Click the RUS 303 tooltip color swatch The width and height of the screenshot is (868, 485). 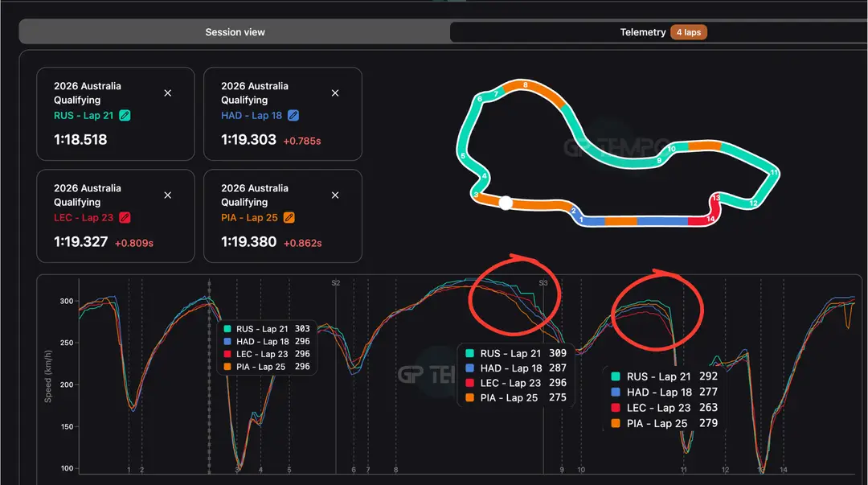(227, 329)
